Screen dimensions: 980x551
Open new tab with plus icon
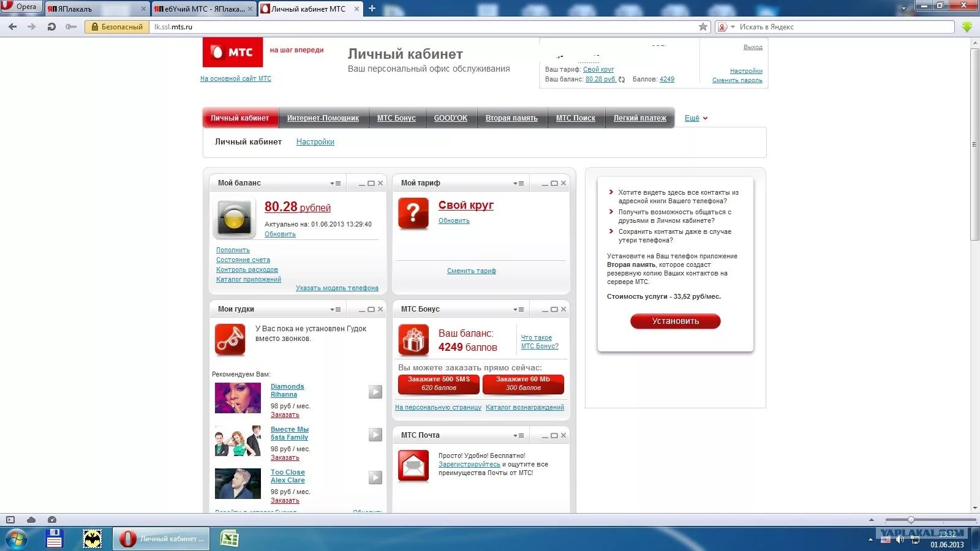click(372, 9)
